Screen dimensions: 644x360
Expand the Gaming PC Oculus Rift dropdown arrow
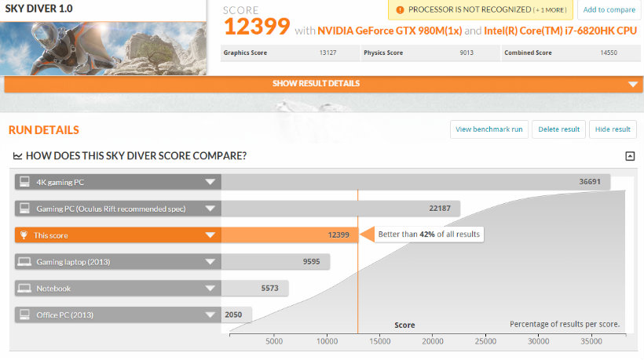point(210,209)
